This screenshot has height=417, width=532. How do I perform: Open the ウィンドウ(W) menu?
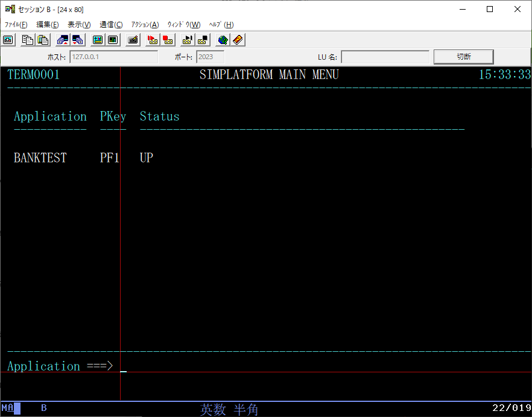(184, 25)
